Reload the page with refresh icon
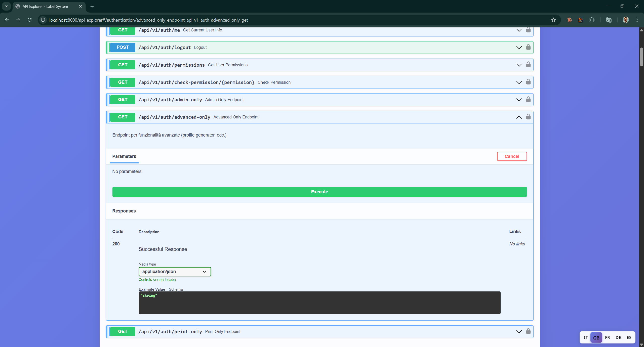This screenshot has width=644, height=347. pyautogui.click(x=29, y=20)
